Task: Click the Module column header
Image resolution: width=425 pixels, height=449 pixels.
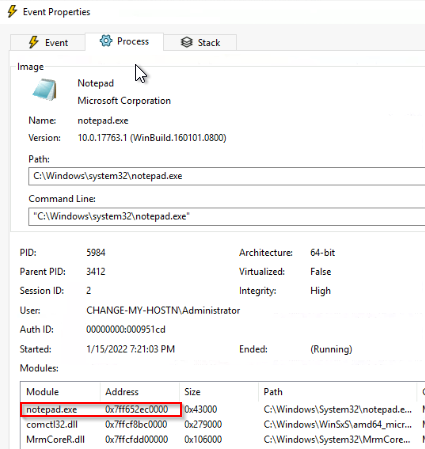Action: click(x=60, y=392)
